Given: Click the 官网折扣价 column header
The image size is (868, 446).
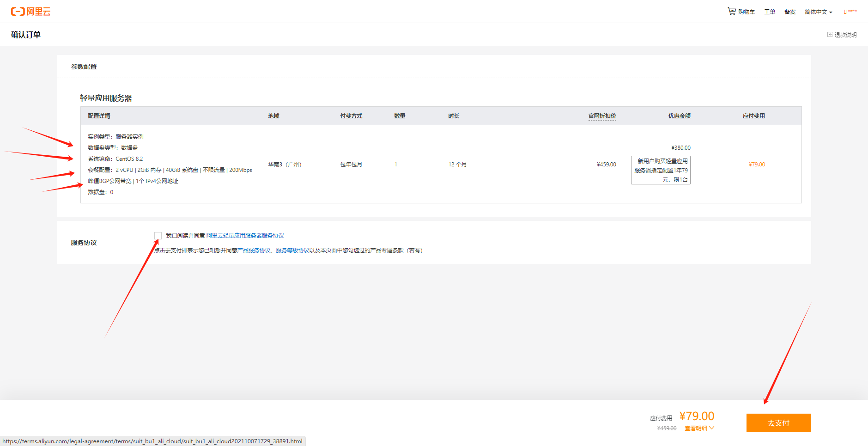Looking at the screenshot, I should (x=602, y=116).
